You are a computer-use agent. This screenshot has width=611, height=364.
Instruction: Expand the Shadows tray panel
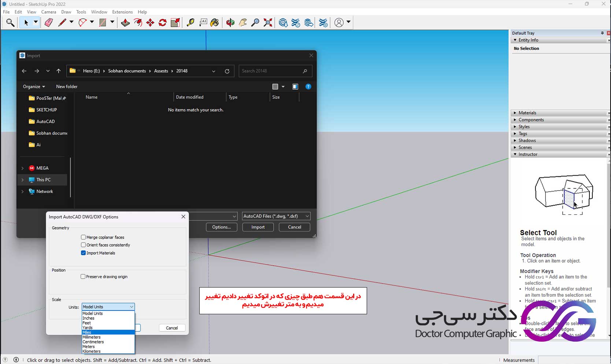(559, 140)
